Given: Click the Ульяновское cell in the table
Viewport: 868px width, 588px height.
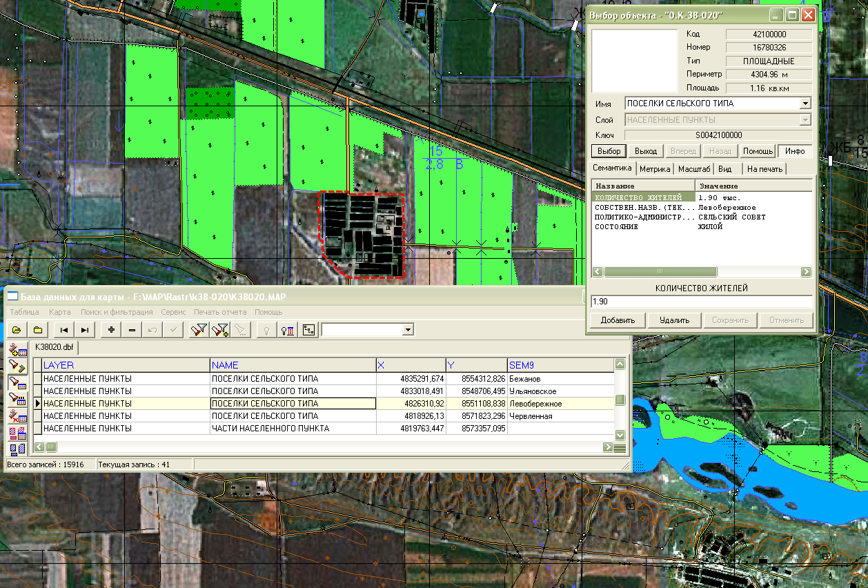Looking at the screenshot, I should pyautogui.click(x=560, y=391).
